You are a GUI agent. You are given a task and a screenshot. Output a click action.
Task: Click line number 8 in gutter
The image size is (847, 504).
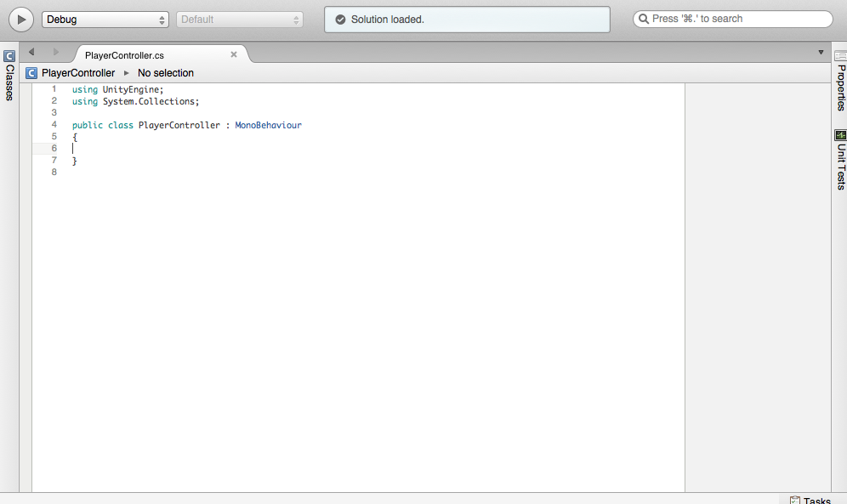tap(54, 173)
